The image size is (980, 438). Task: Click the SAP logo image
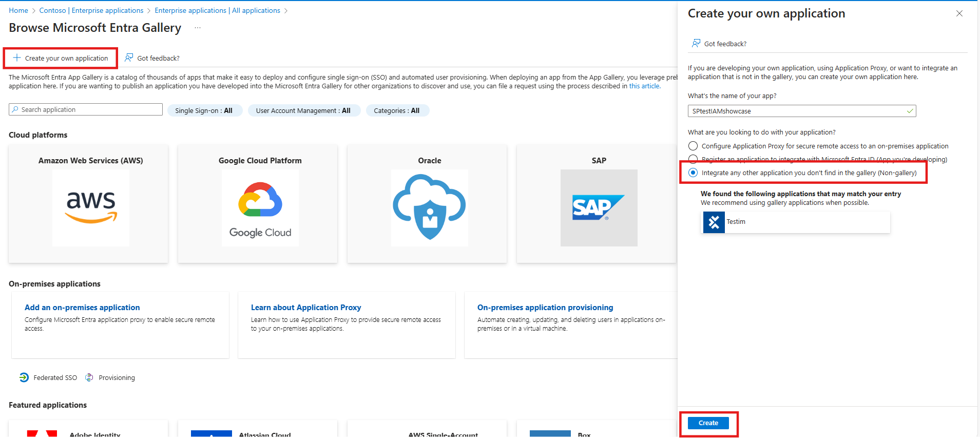[x=599, y=208]
